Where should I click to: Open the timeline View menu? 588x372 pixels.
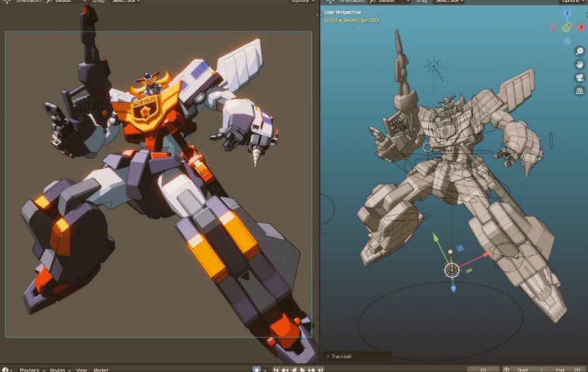click(81, 369)
